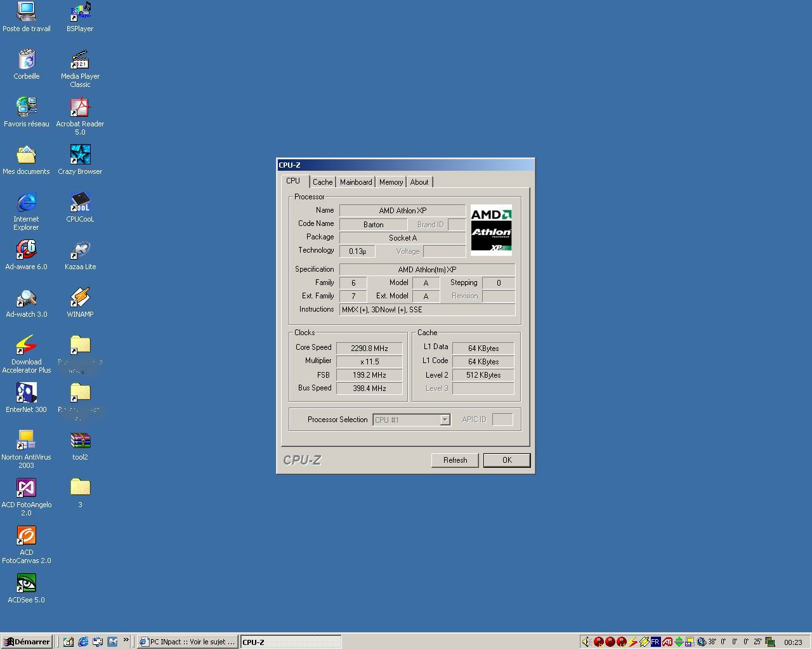Image resolution: width=812 pixels, height=650 pixels.
Task: Open the BSPlayer desktop shortcut
Action: pyautogui.click(x=80, y=17)
